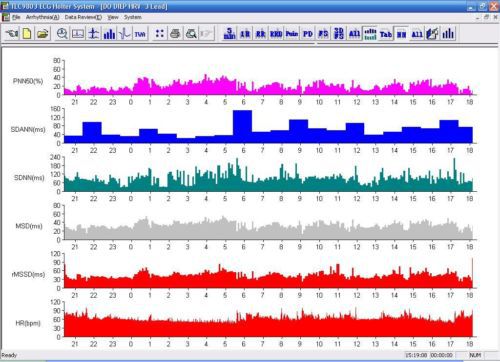Click the blue bar histogram toolbar icon
The image size is (500, 362).
tap(109, 34)
